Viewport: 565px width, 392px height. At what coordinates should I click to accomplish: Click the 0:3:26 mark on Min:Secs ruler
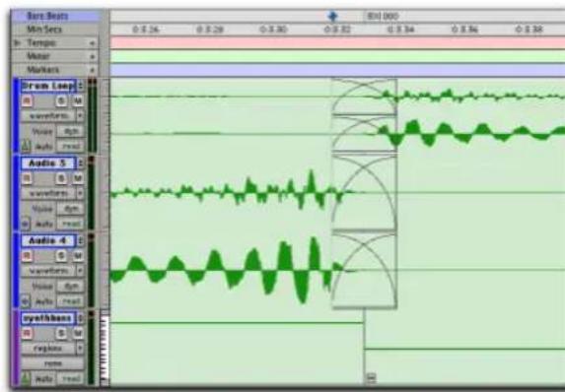click(145, 30)
